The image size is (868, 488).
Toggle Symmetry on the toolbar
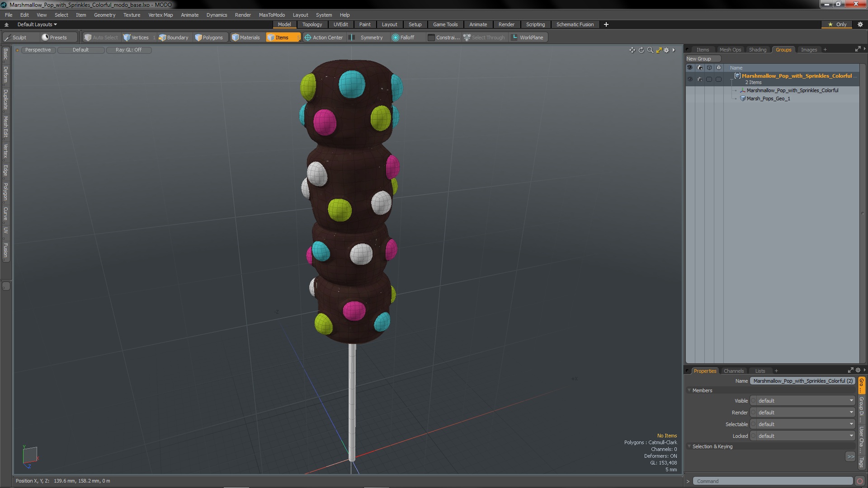[367, 38]
